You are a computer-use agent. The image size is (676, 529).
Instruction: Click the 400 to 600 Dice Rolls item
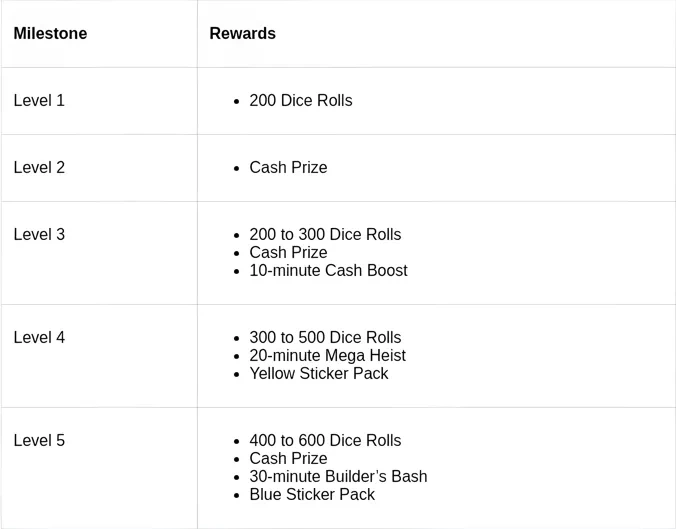(x=325, y=441)
